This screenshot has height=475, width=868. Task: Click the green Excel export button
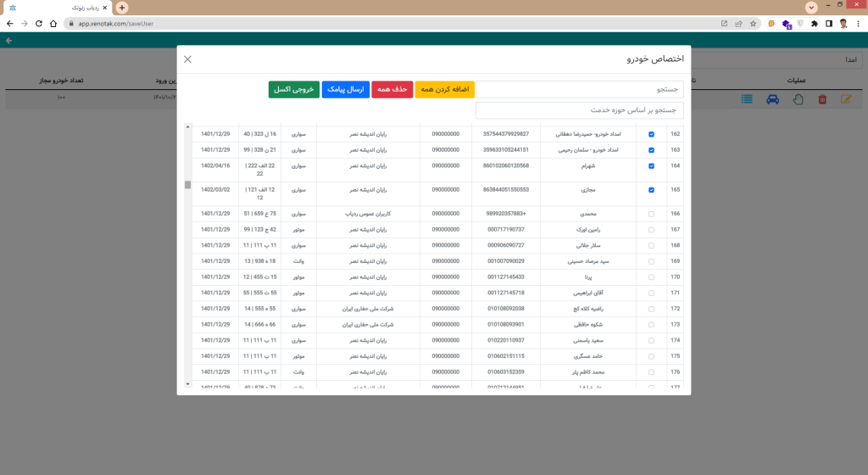click(294, 89)
